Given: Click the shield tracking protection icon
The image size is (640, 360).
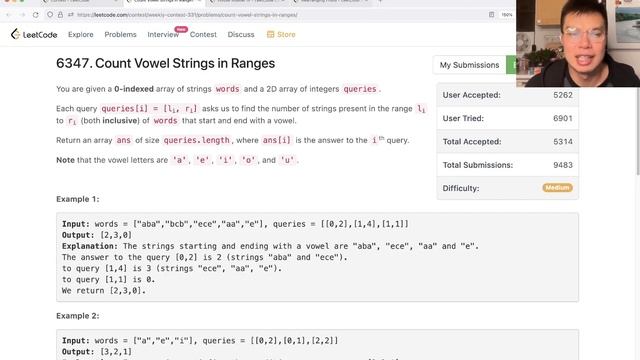Looking at the screenshot, I should (50, 15).
